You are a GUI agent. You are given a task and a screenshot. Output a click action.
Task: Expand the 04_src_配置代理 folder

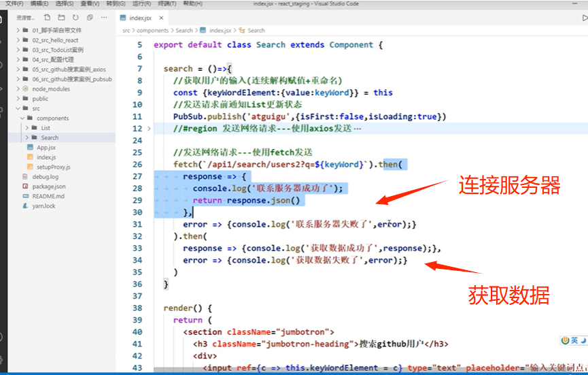(18, 59)
